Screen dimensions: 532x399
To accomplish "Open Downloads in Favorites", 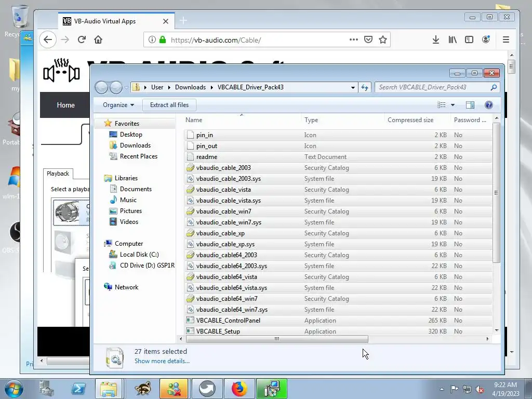I will (135, 145).
